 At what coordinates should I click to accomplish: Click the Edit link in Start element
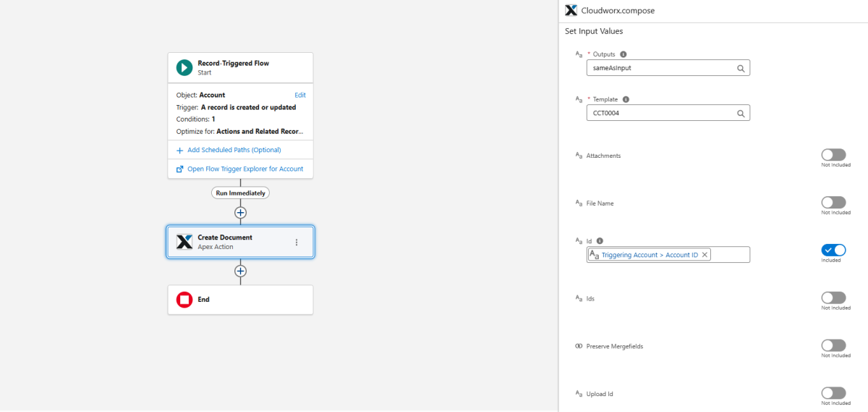click(299, 95)
